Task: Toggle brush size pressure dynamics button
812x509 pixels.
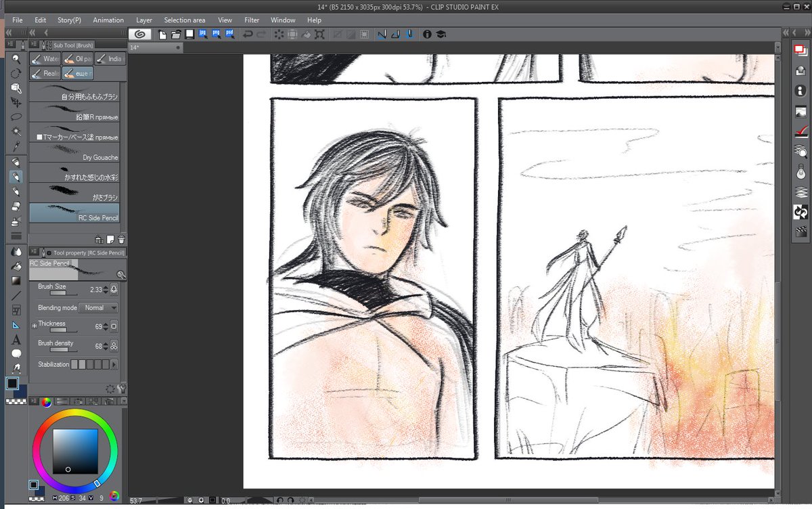Action: pyautogui.click(x=114, y=290)
